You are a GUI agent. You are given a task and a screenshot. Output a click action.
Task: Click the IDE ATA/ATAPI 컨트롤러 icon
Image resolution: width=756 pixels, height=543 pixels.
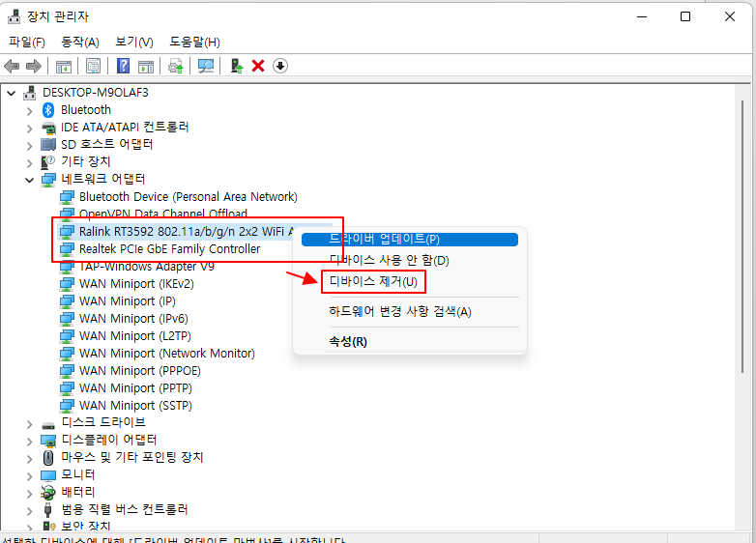48,128
